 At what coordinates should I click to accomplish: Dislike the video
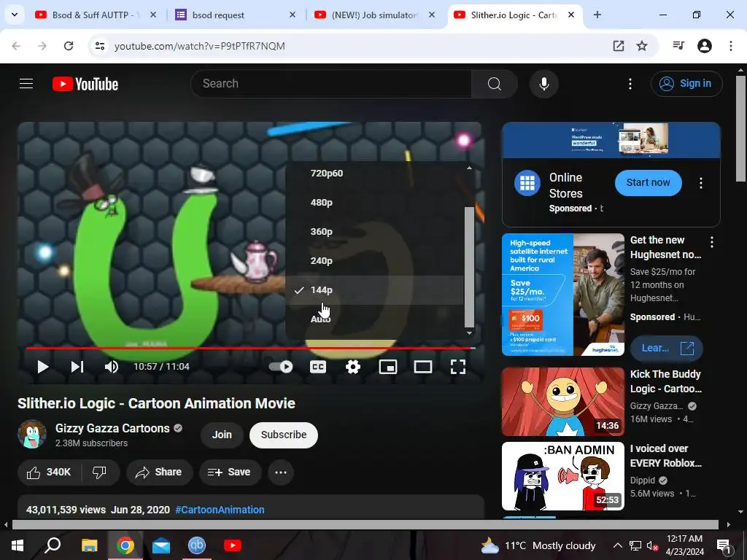[x=99, y=472]
